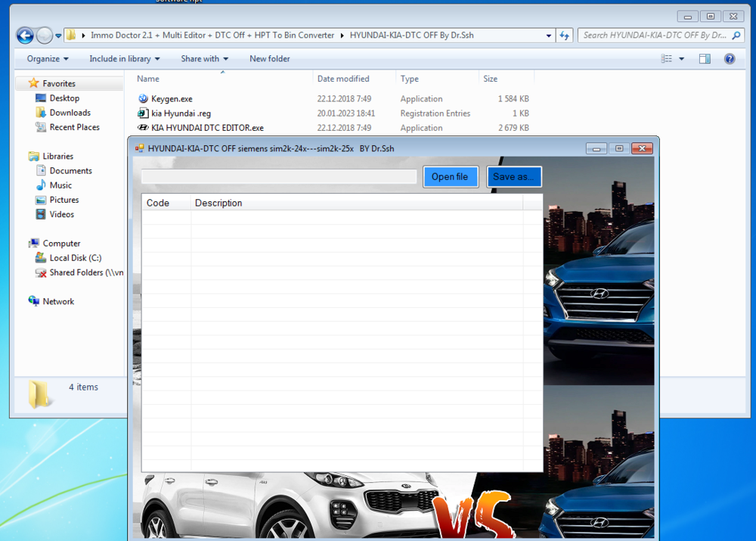Image resolution: width=756 pixels, height=541 pixels.
Task: Expand the Share with dropdown
Action: [204, 58]
